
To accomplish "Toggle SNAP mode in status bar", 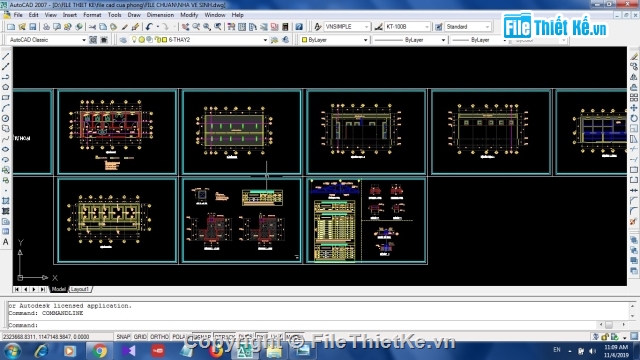I will tap(123, 337).
